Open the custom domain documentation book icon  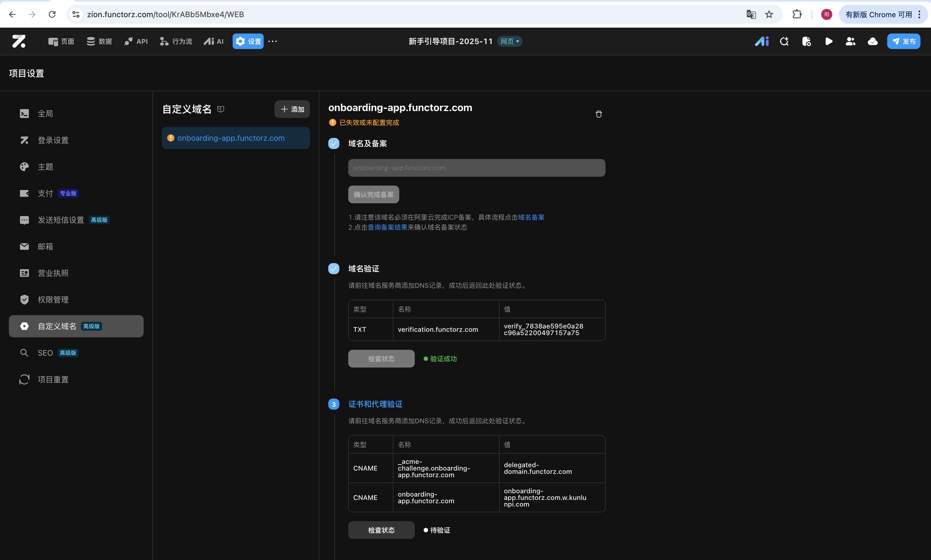pyautogui.click(x=221, y=109)
